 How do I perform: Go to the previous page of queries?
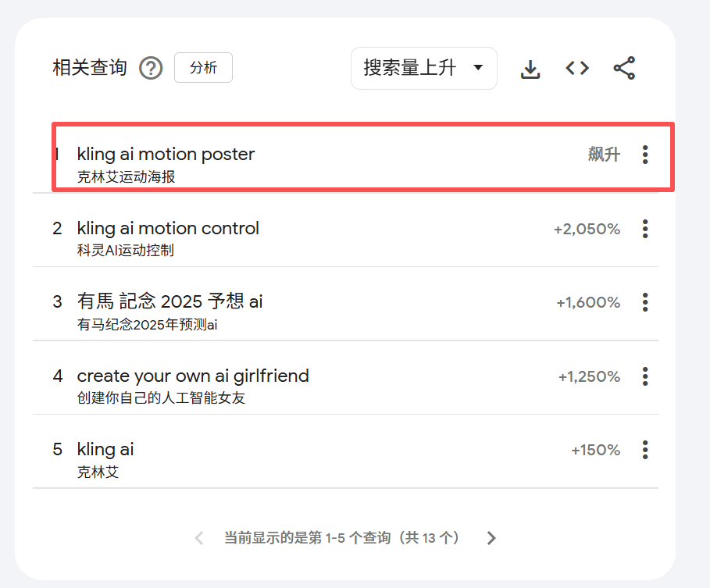coord(198,538)
